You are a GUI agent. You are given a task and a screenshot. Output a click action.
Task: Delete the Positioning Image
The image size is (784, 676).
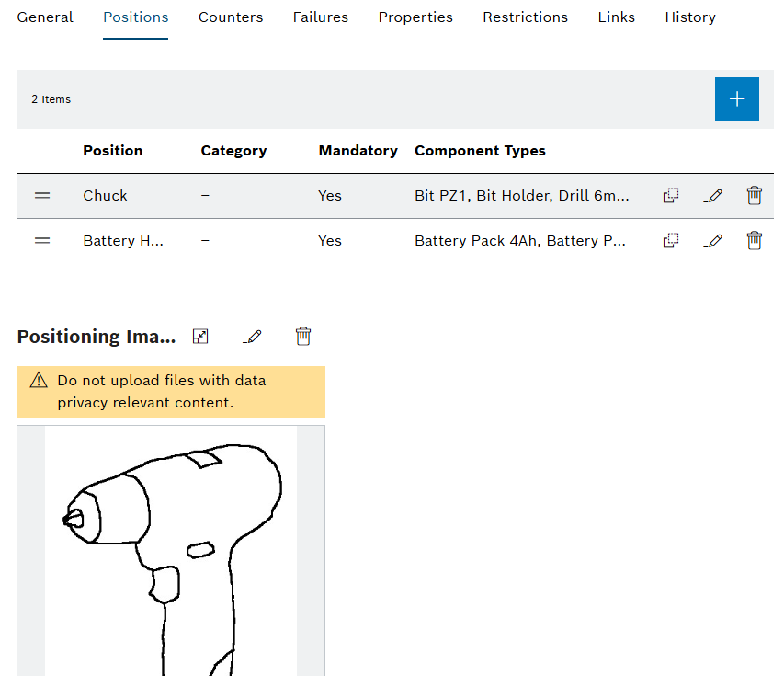303,337
